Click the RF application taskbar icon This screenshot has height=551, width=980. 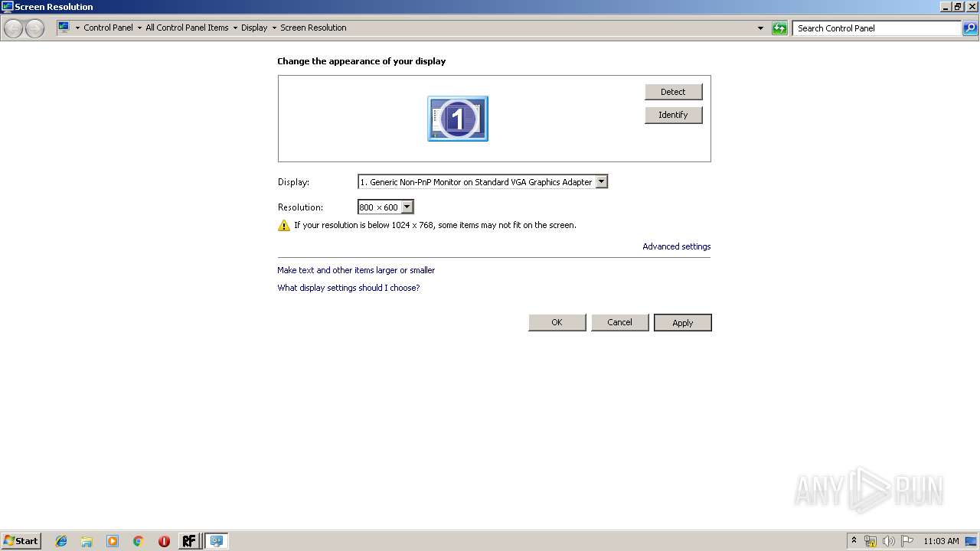(189, 541)
